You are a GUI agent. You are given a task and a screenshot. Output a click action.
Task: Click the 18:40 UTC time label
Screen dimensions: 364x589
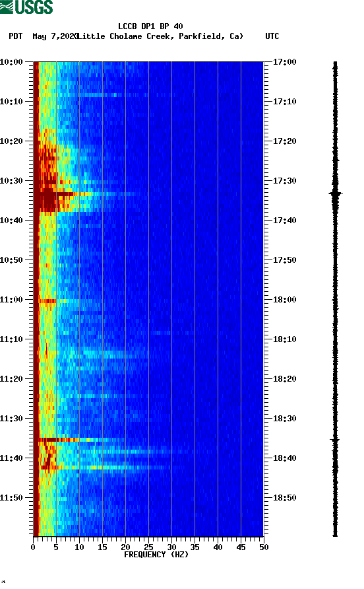click(285, 458)
